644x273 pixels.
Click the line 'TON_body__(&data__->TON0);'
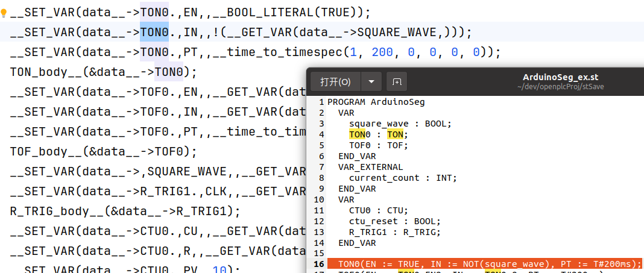[104, 72]
